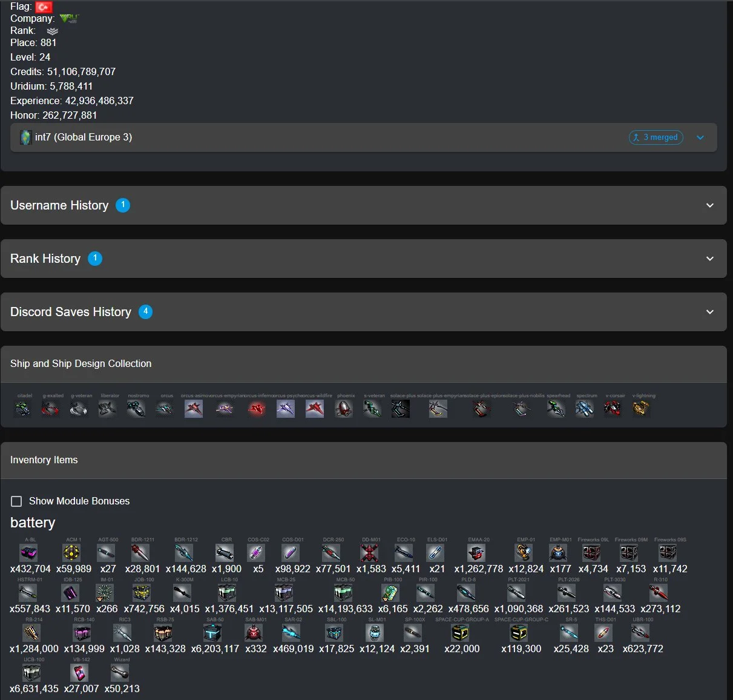733x700 pixels.
Task: Click the Place: 881 text
Action: pos(33,42)
